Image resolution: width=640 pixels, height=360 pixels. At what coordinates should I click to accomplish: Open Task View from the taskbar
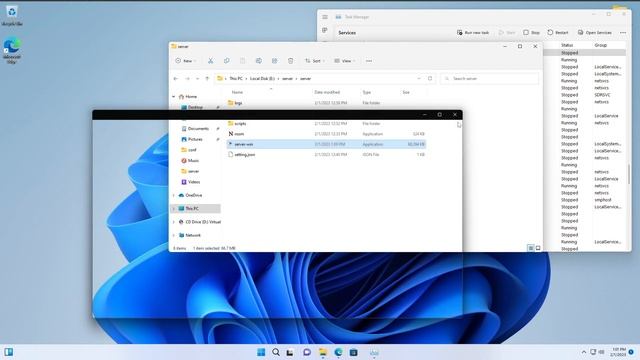point(290,352)
